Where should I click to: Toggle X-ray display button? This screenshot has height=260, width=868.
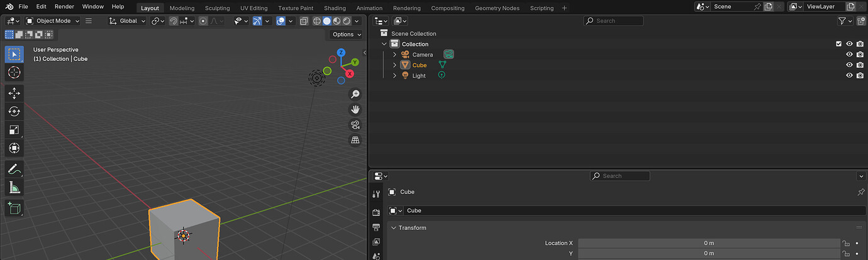(304, 21)
